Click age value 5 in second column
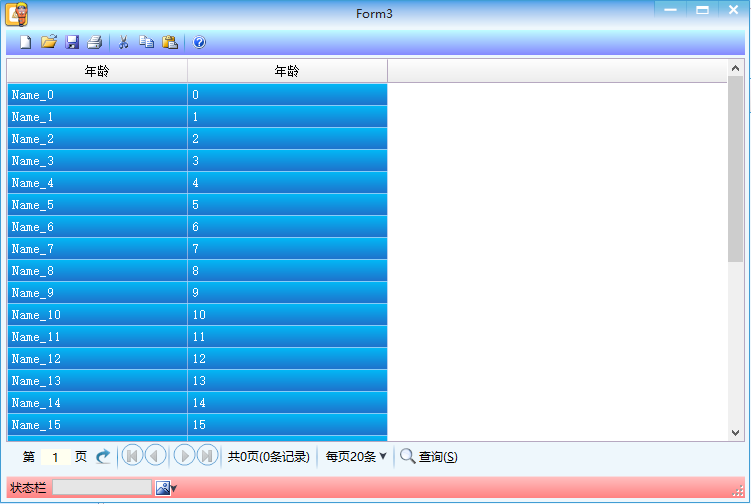Viewport: 751px width, 504px height. tap(287, 205)
